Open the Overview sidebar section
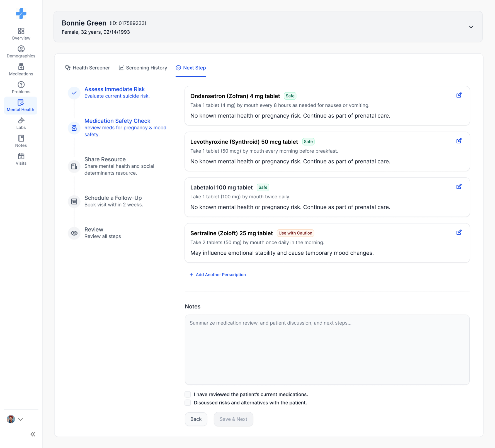Viewport: 495px width, 448px height. click(x=21, y=34)
